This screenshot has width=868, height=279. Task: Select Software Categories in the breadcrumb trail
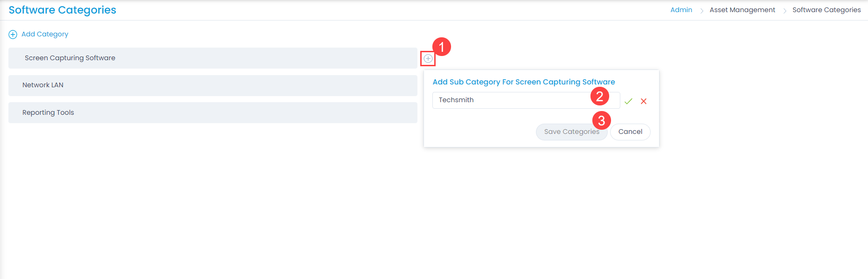click(x=826, y=10)
